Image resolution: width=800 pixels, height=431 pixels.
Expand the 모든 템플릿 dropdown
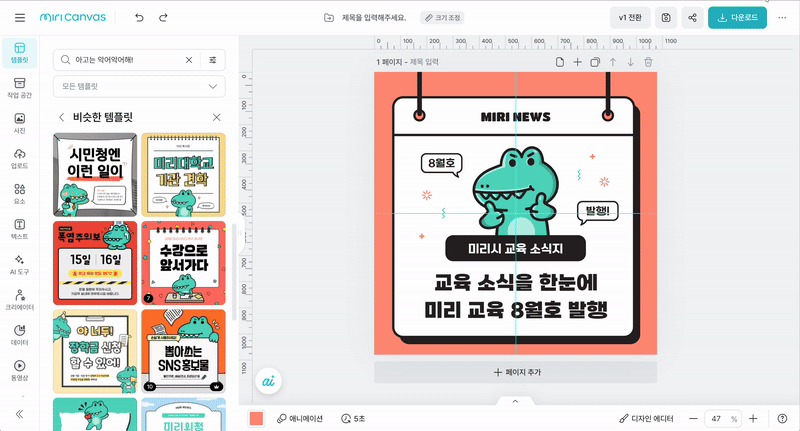click(139, 86)
